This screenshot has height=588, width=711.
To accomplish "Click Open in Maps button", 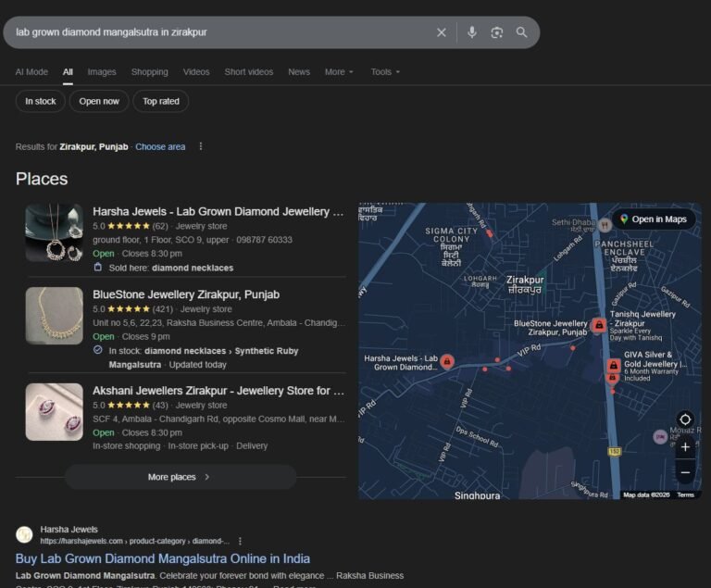I will click(x=655, y=219).
